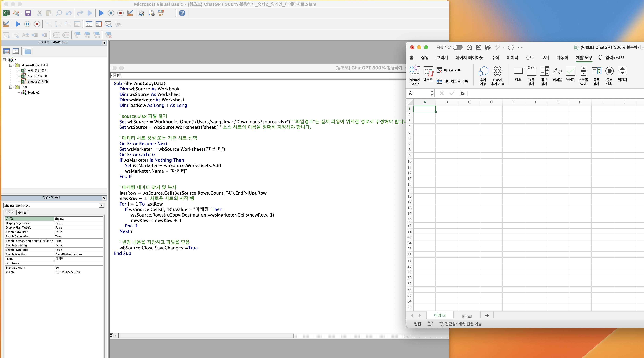Click the Comment Block icon
The height and width of the screenshot is (358, 644).
[x=56, y=35]
